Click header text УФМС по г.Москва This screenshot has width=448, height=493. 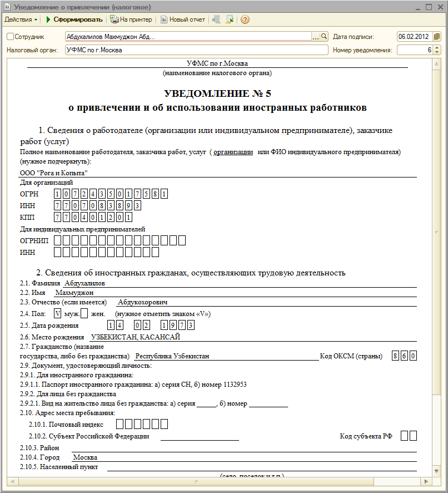point(217,63)
